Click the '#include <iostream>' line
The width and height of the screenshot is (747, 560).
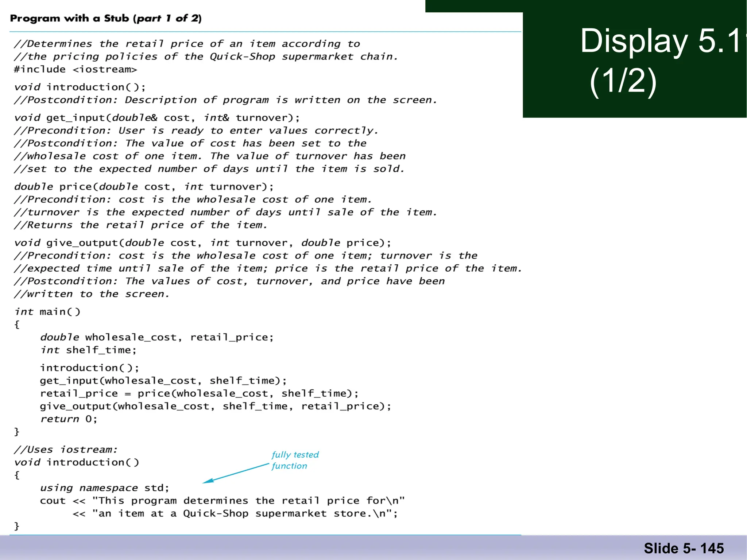click(x=76, y=69)
